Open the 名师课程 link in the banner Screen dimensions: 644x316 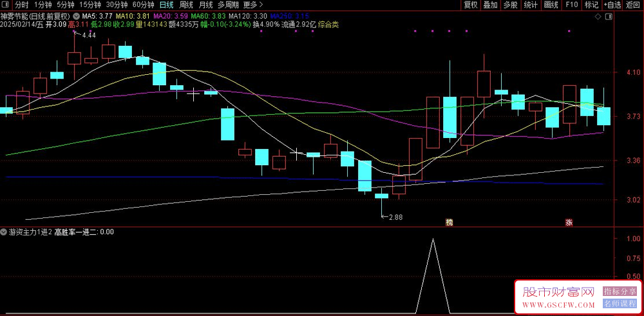(x=620, y=304)
